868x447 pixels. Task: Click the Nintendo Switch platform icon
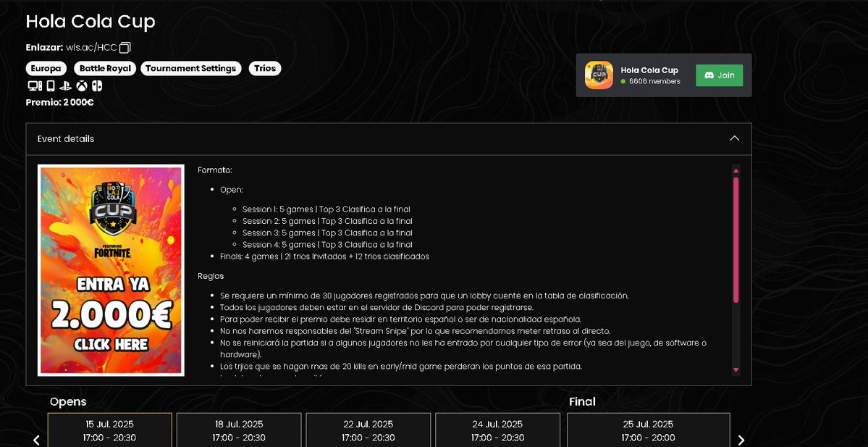pyautogui.click(x=97, y=86)
